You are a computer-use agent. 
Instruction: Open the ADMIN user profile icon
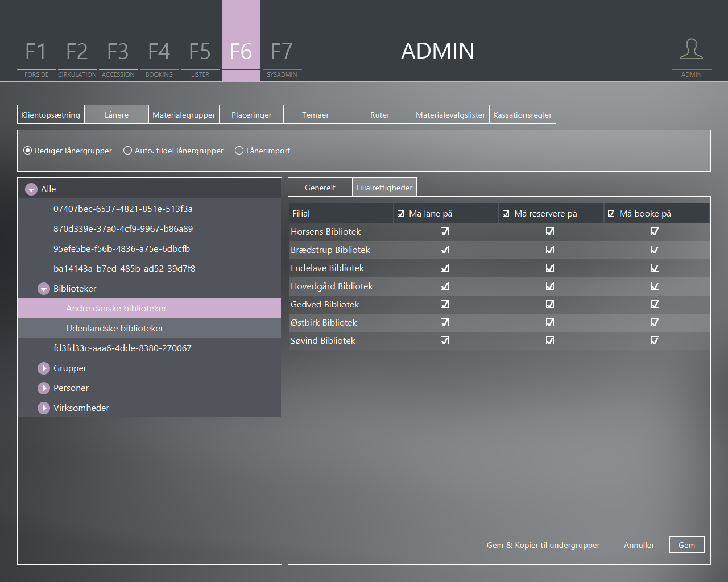pyautogui.click(x=691, y=49)
